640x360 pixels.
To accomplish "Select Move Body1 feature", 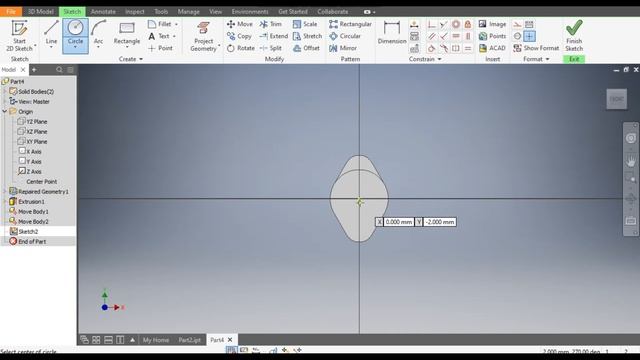I will tap(29, 211).
